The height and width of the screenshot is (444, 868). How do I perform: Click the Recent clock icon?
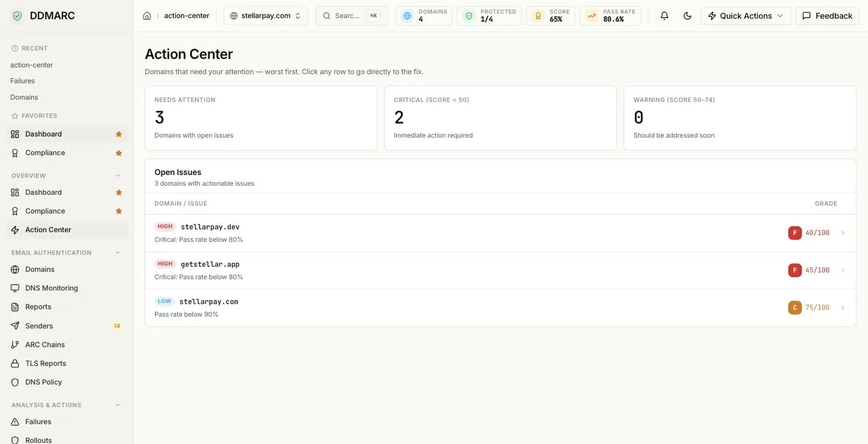[x=15, y=48]
